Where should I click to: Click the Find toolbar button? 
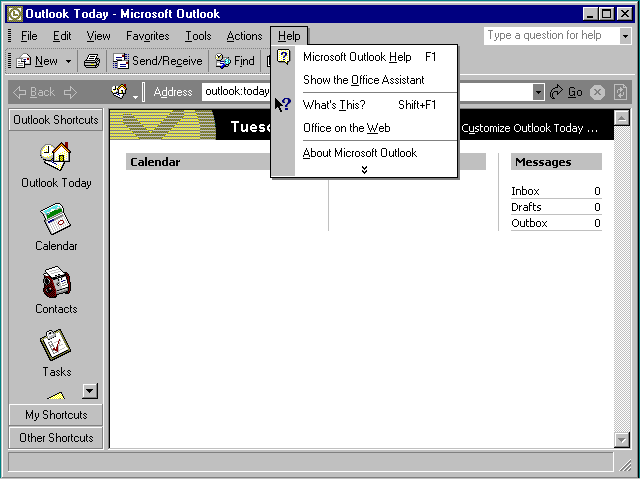(235, 61)
